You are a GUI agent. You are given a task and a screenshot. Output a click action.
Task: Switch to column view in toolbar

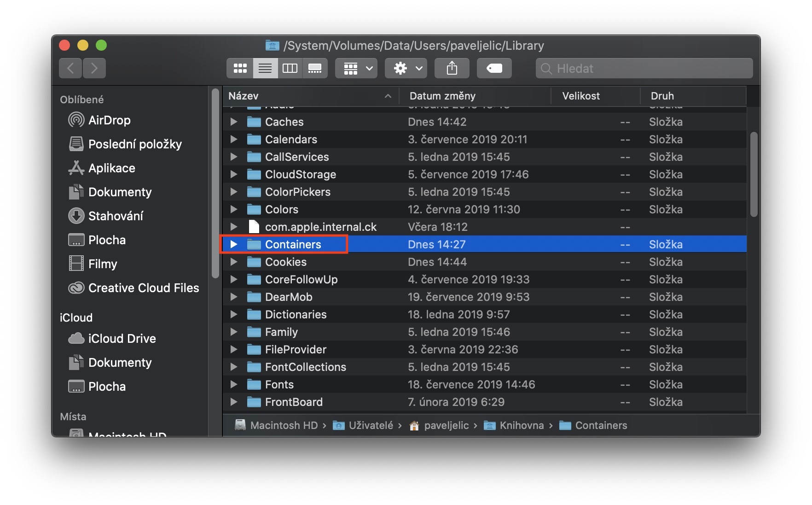click(290, 69)
